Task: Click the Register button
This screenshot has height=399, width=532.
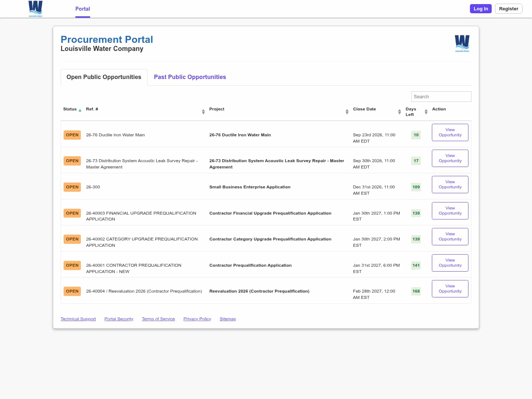Action: (509, 9)
